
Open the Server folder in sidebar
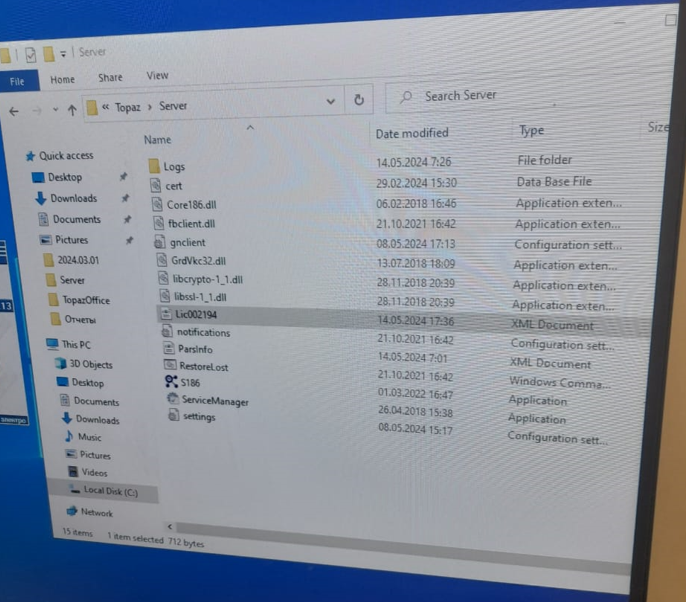tap(72, 280)
